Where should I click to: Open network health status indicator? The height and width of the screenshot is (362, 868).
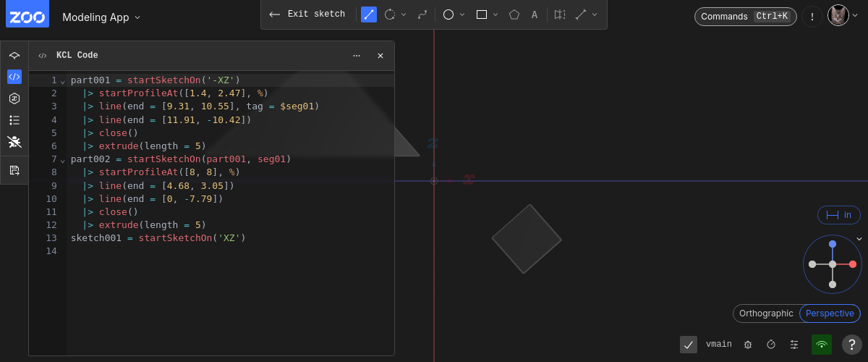821,345
